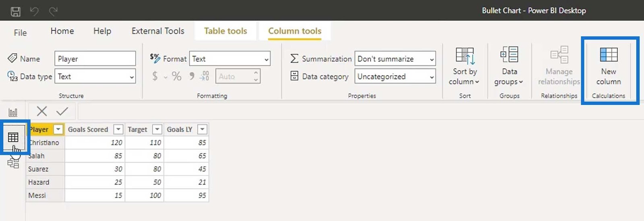Select the Salah player cell
The width and height of the screenshot is (644, 221).
point(45,156)
